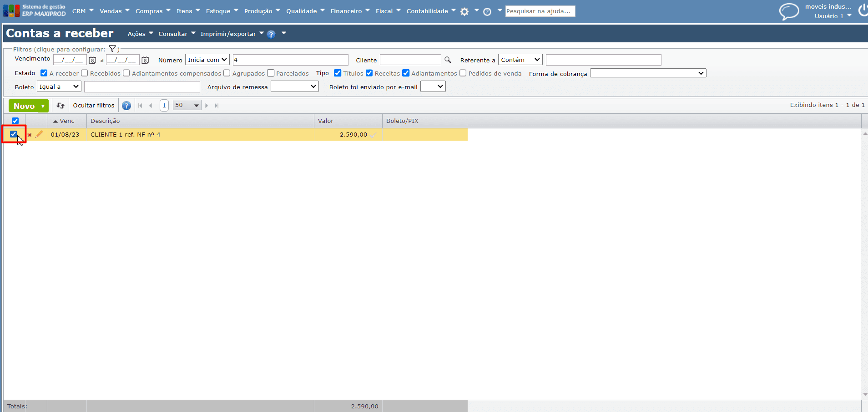The width and height of the screenshot is (868, 412).
Task: Open the chat speech bubble
Action: (x=789, y=11)
